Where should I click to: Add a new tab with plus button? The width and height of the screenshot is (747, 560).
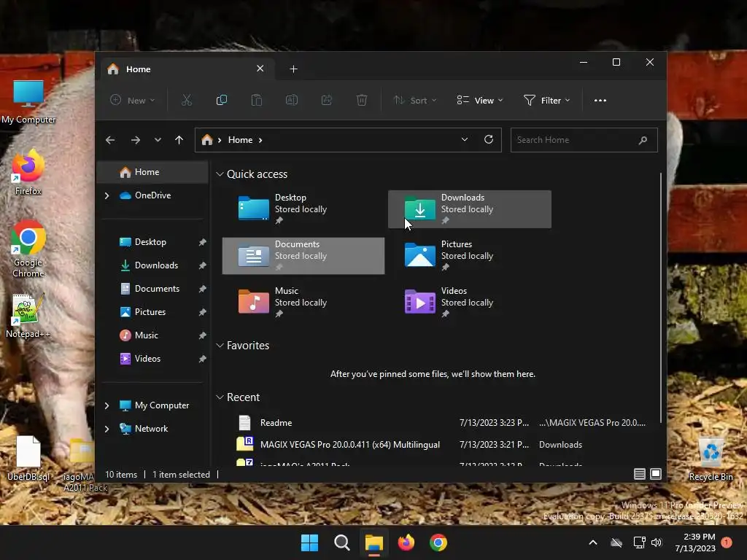click(293, 69)
